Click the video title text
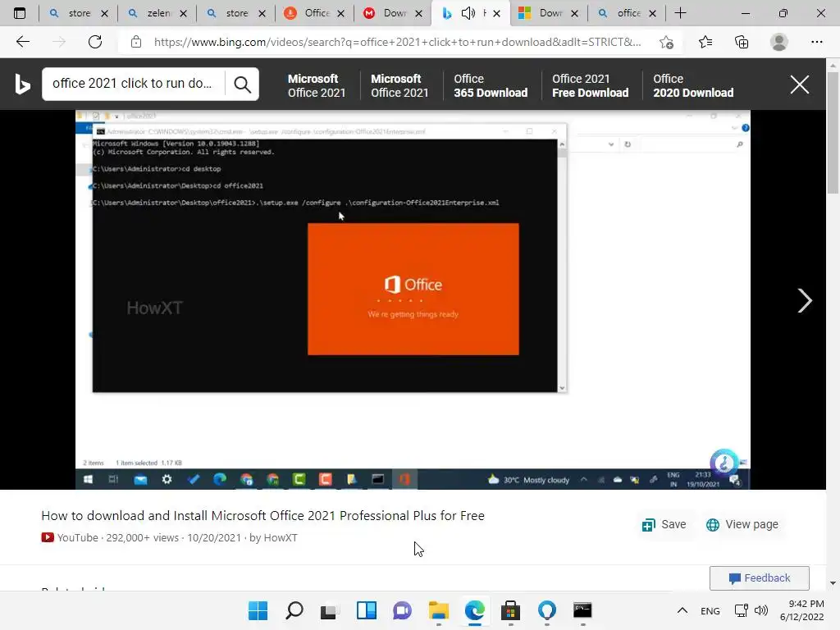The height and width of the screenshot is (630, 840). tap(262, 515)
